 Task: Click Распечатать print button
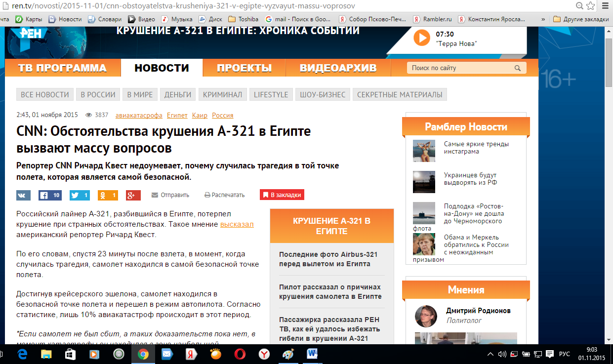[x=225, y=195]
